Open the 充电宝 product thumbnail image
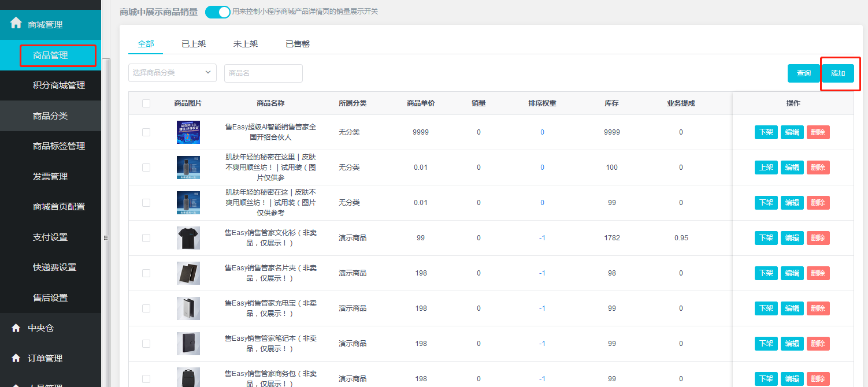This screenshot has height=387, width=868. [188, 308]
